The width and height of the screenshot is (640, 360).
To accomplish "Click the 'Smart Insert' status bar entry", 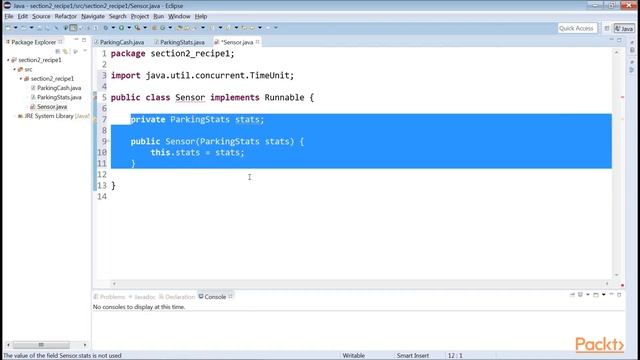I will (413, 356).
